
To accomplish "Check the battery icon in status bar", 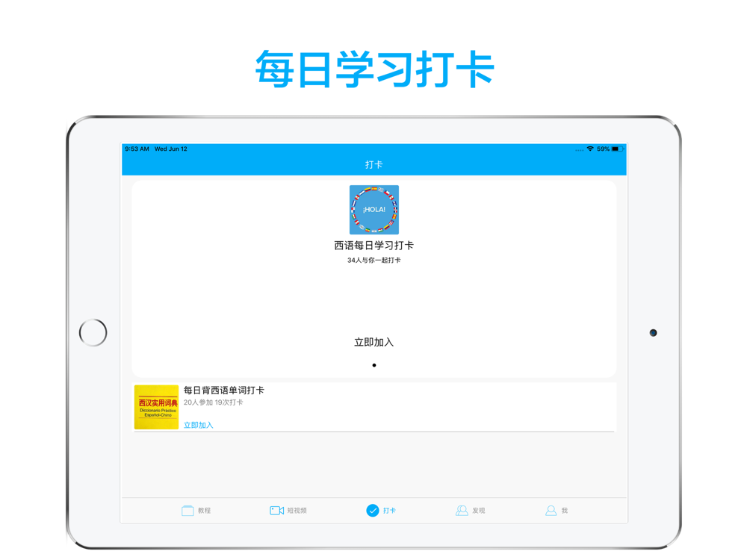I will (618, 149).
